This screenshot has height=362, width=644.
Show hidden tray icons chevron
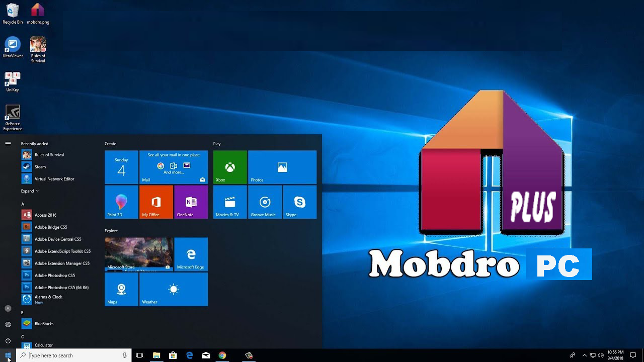tap(584, 355)
